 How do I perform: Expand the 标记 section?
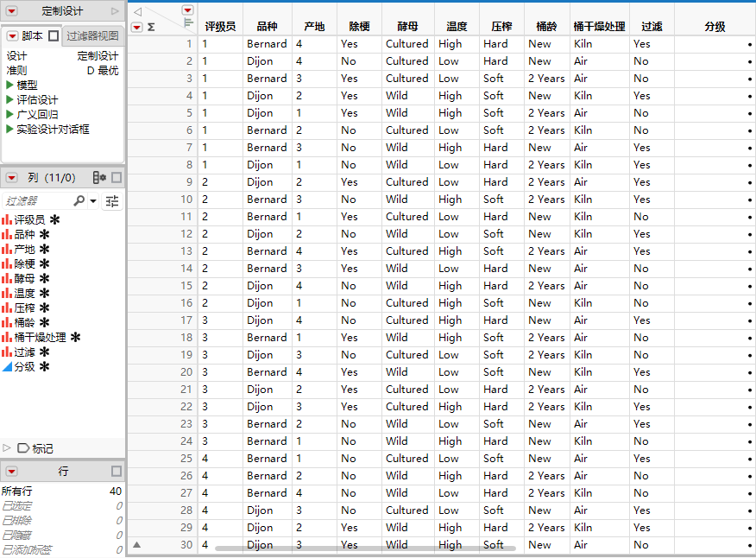point(7,448)
